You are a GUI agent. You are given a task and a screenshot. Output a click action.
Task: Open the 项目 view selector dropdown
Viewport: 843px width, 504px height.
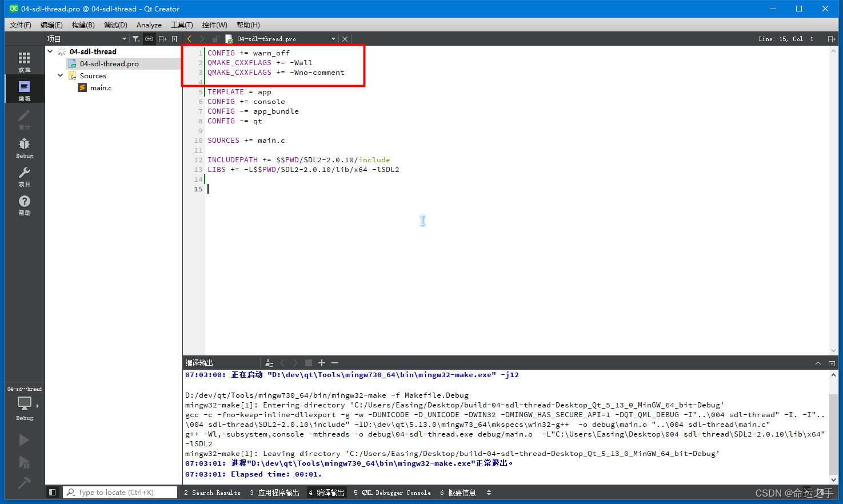click(87, 39)
